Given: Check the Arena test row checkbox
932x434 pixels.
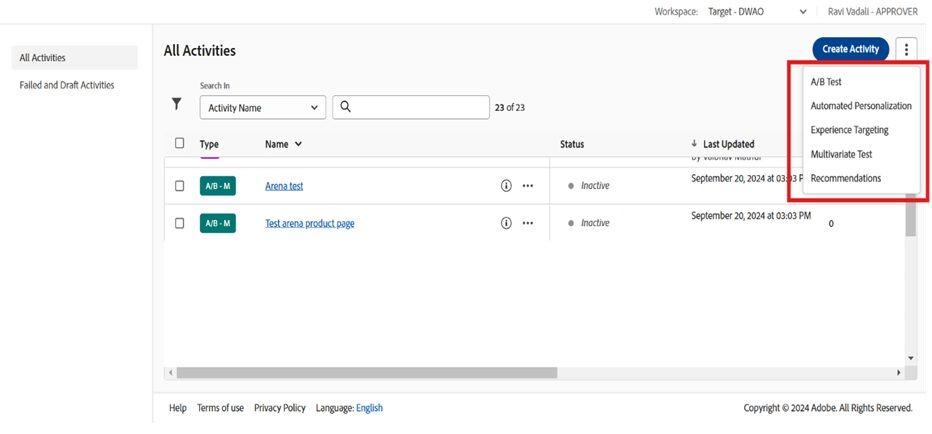Looking at the screenshot, I should 180,186.
